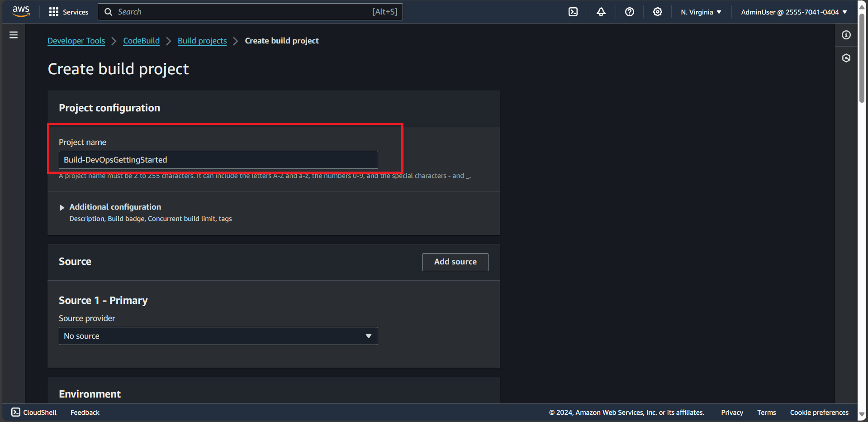Open the CloudShell icon in top bar
Viewport: 868px width, 422px height.
(x=573, y=12)
